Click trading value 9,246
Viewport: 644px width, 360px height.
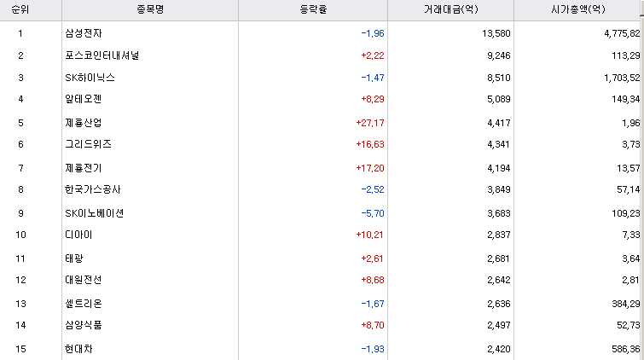(499, 55)
